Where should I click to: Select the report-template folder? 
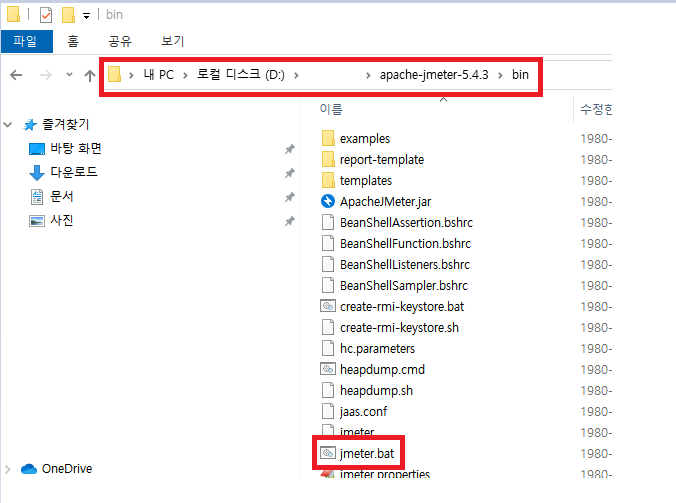pyautogui.click(x=382, y=160)
